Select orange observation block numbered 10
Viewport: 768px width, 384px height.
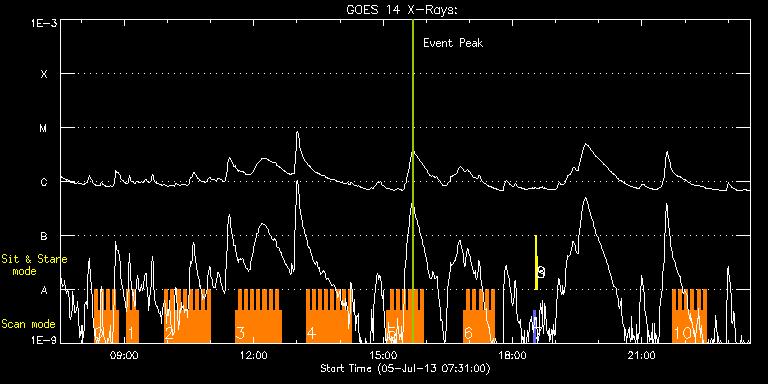pyautogui.click(x=690, y=316)
